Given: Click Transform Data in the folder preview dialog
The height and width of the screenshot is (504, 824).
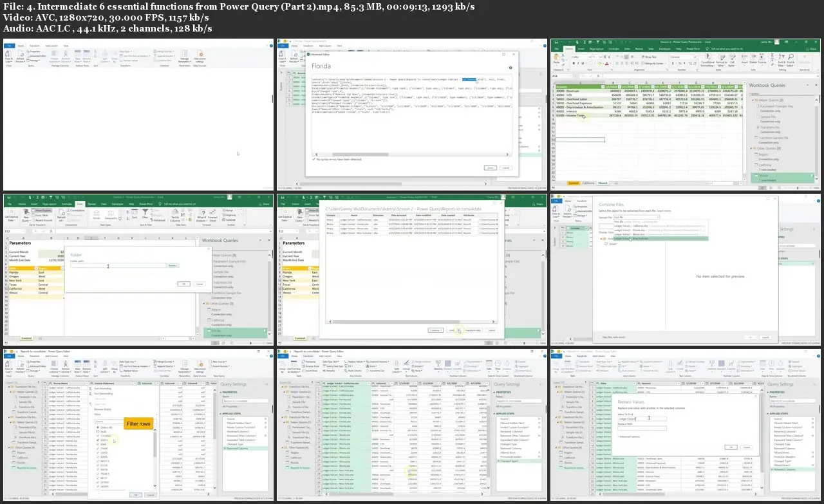Looking at the screenshot, I should (x=473, y=330).
